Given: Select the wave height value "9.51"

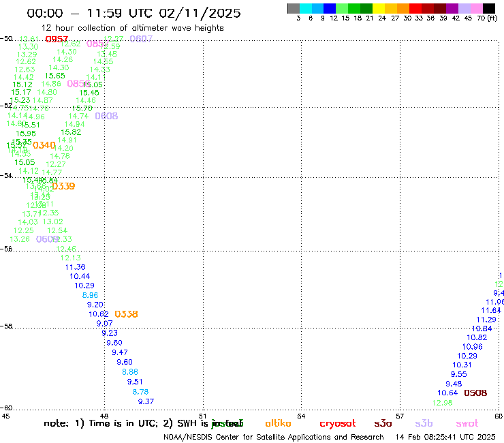Looking at the screenshot, I should coord(135,382).
